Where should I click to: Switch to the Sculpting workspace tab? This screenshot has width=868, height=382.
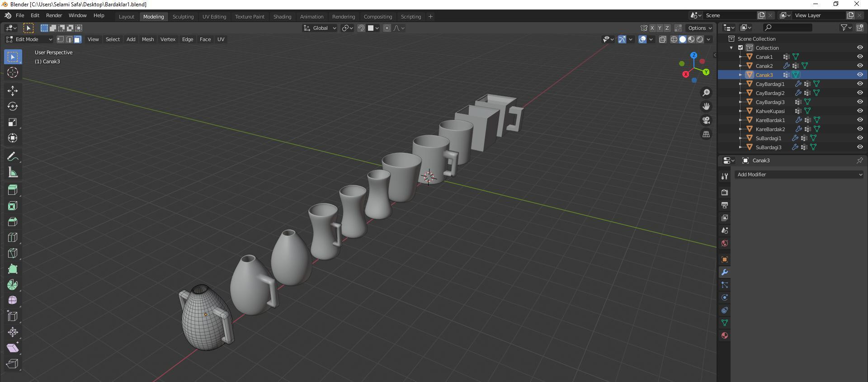183,17
